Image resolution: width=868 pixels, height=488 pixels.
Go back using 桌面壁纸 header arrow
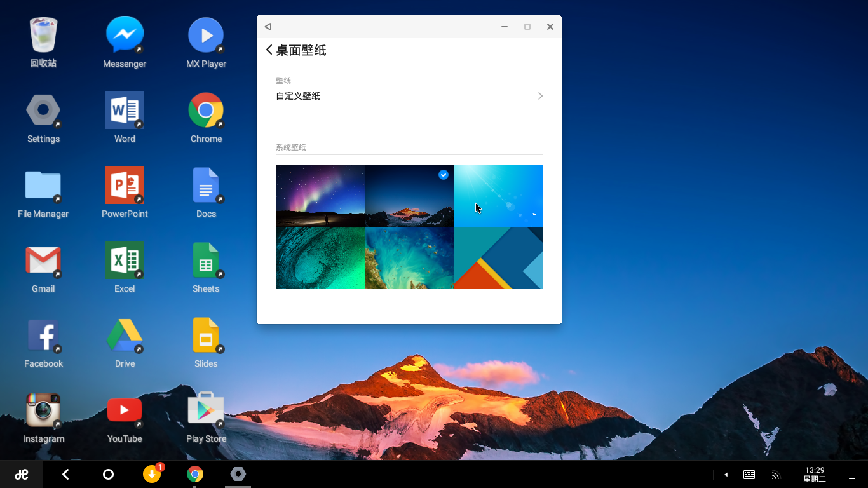point(269,50)
